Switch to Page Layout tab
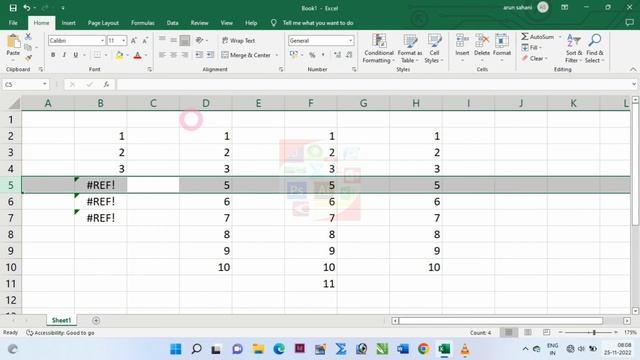 [x=103, y=23]
